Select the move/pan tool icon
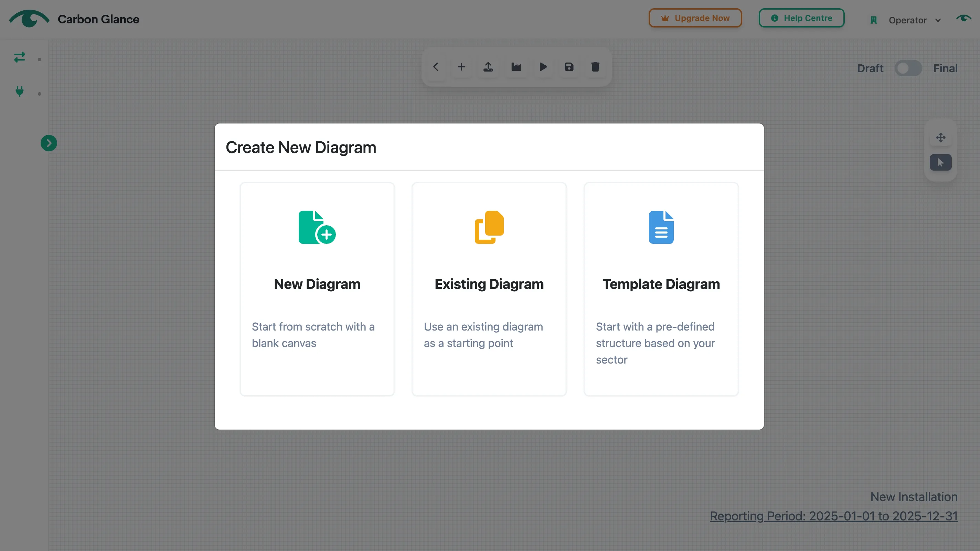Viewport: 980px width, 551px height. [x=941, y=137]
